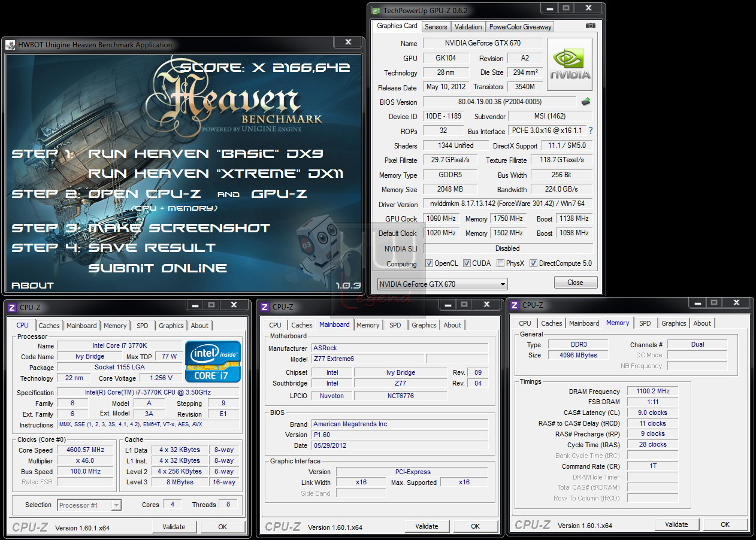This screenshot has height=540, width=756.
Task: Click the Intel Core i7 logo badge
Action: coord(213,361)
